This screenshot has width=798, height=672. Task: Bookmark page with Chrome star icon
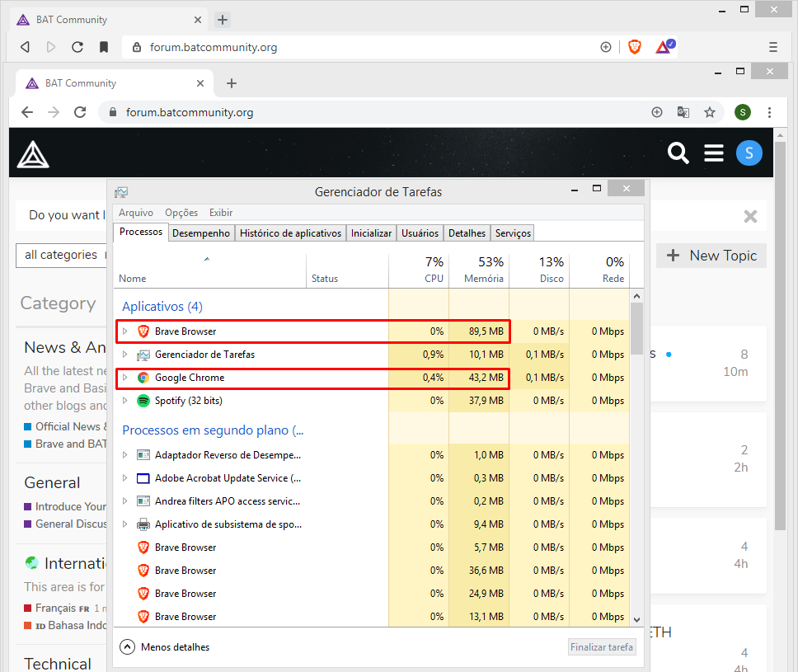point(709,112)
